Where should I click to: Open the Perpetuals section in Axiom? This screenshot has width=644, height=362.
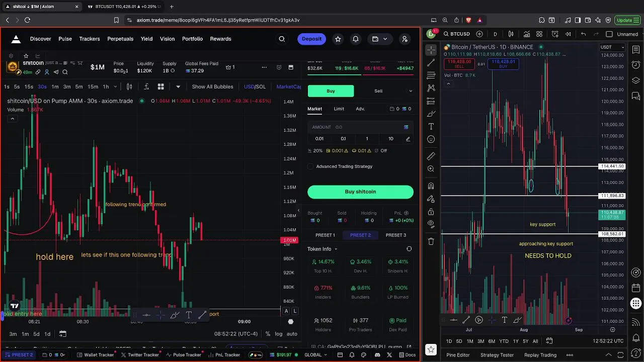point(120,39)
